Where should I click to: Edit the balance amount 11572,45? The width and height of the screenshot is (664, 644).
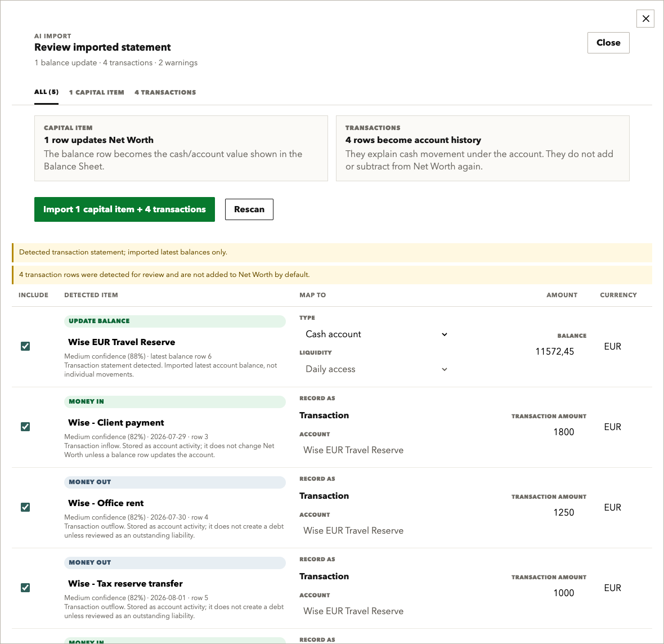pyautogui.click(x=554, y=352)
